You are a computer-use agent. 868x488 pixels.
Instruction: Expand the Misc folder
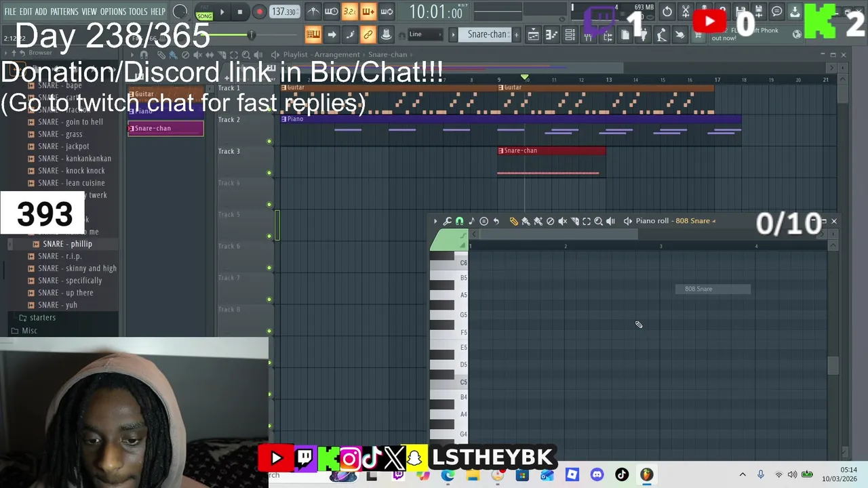(x=29, y=331)
